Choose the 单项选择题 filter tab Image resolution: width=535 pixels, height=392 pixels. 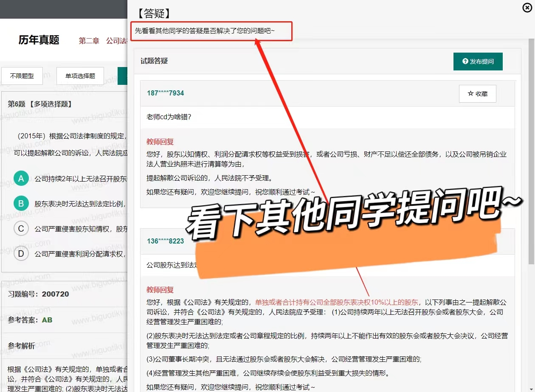pos(80,76)
